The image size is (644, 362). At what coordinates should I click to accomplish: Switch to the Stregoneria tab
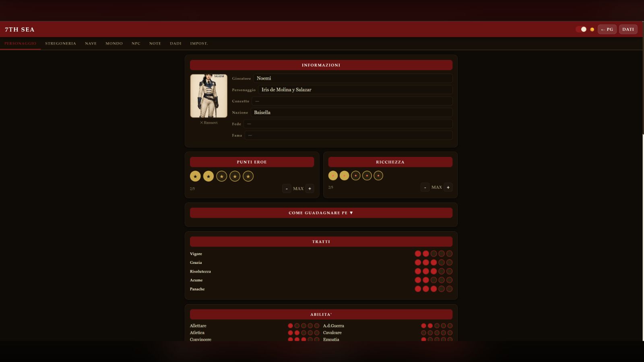pos(60,43)
